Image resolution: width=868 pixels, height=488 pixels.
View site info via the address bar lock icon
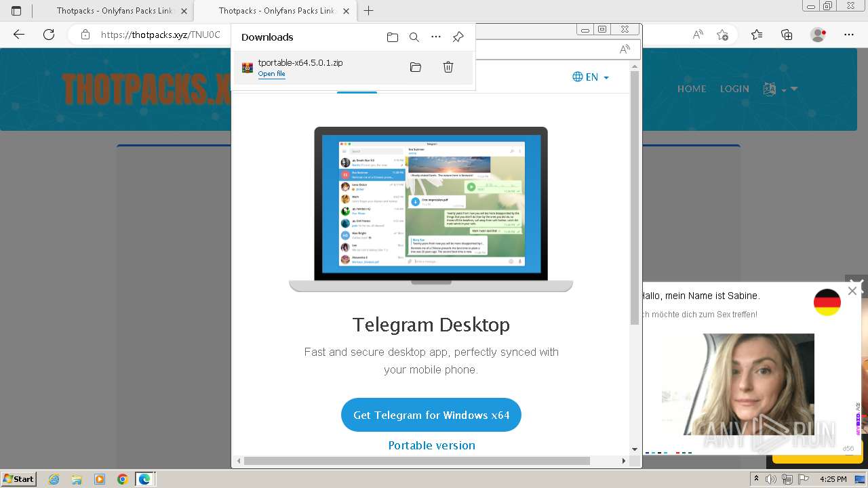coord(85,35)
